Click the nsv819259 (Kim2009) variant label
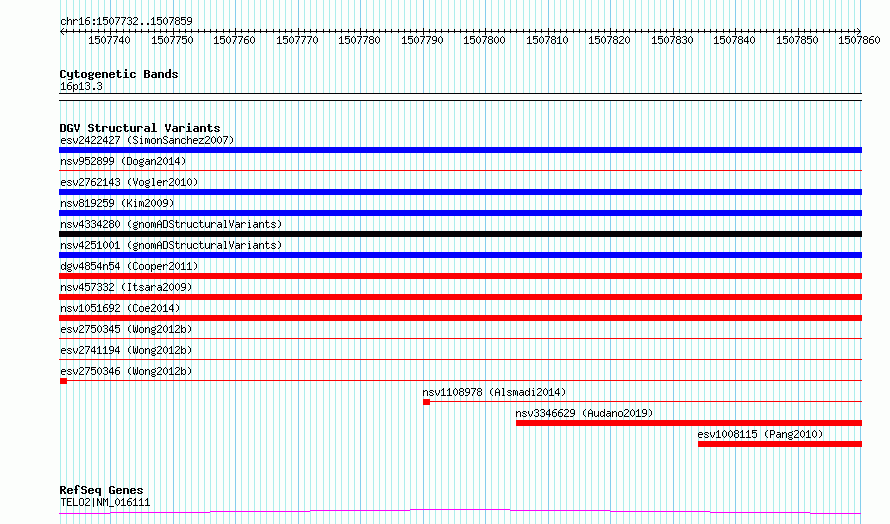Screen dimensions: 890x524 (117, 203)
